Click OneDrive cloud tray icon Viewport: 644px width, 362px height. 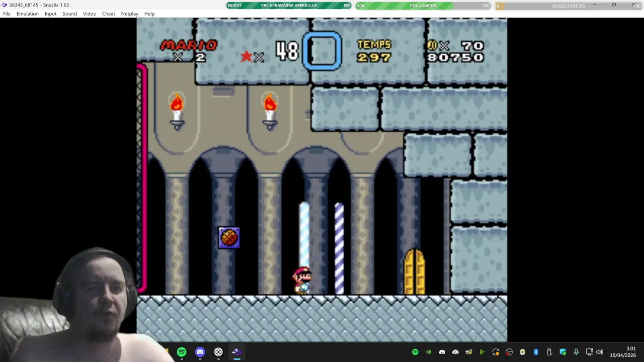[455, 352]
